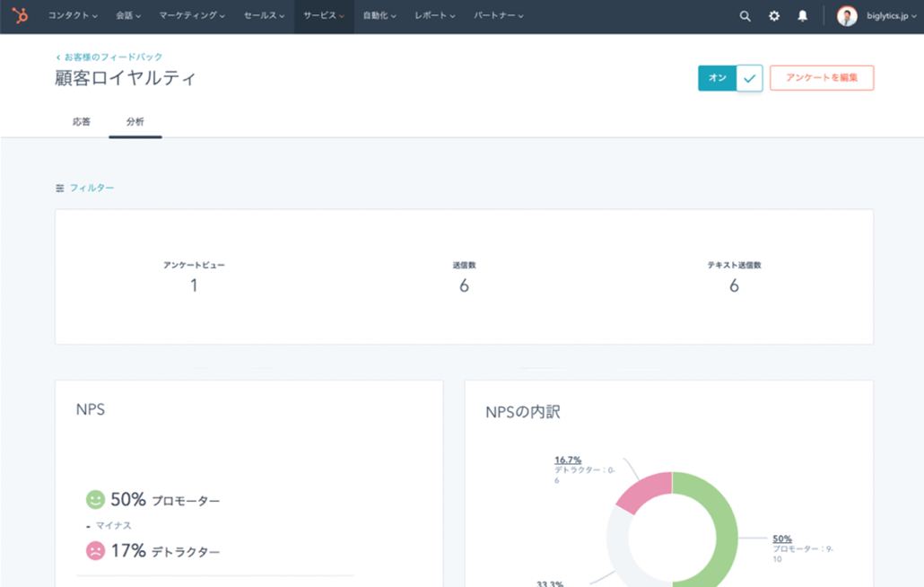Expand the マーケティング menu
The image size is (924, 587).
191,16
